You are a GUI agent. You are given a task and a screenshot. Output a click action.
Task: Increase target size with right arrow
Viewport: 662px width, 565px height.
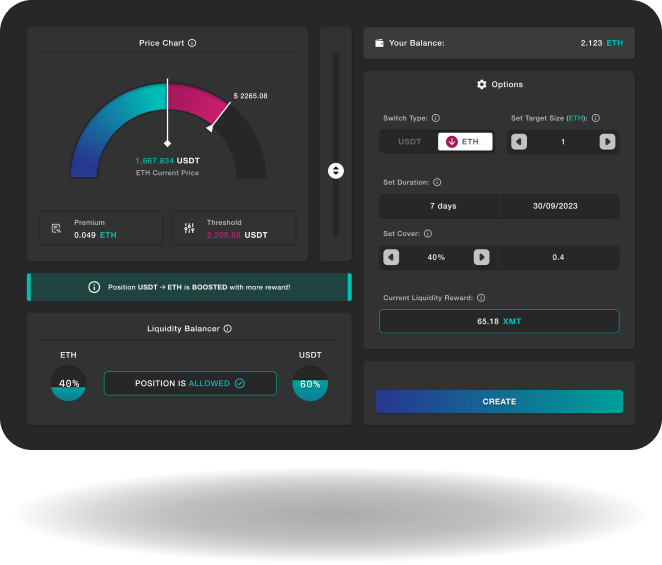pos(607,142)
